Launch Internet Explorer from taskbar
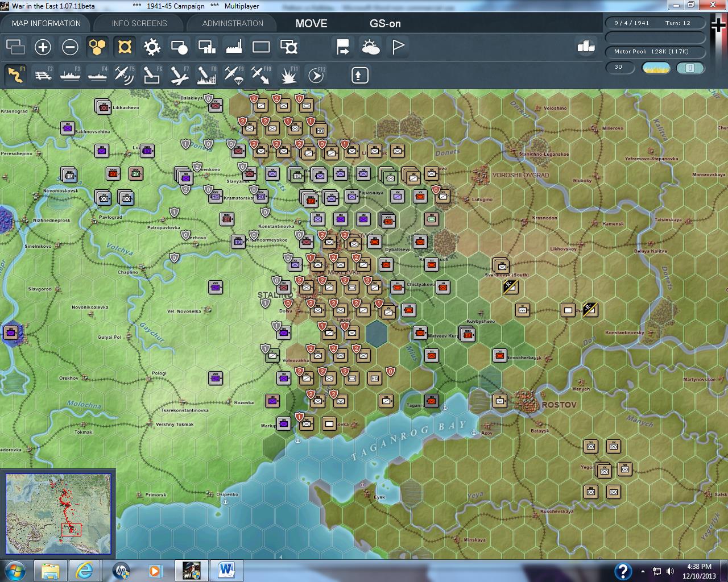 coord(85,570)
